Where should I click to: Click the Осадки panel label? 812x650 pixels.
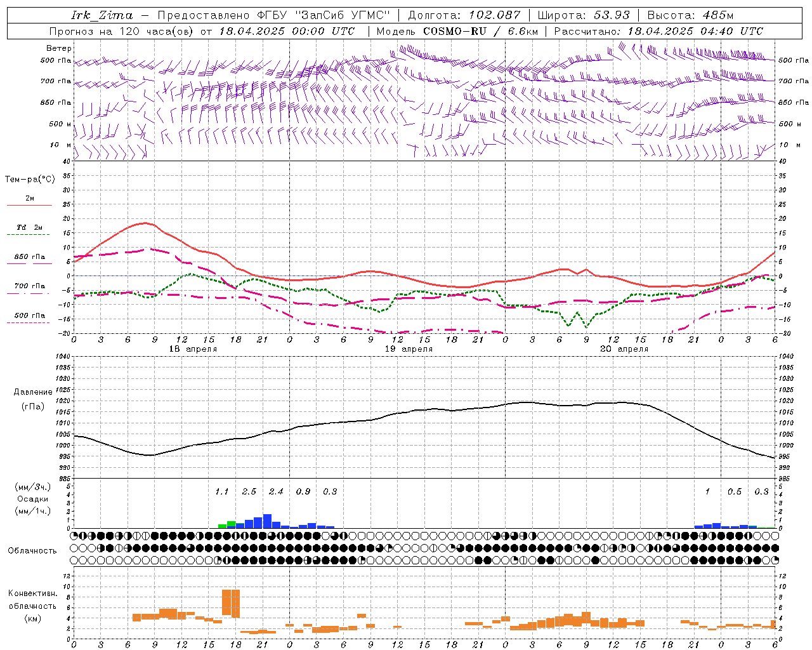point(33,499)
